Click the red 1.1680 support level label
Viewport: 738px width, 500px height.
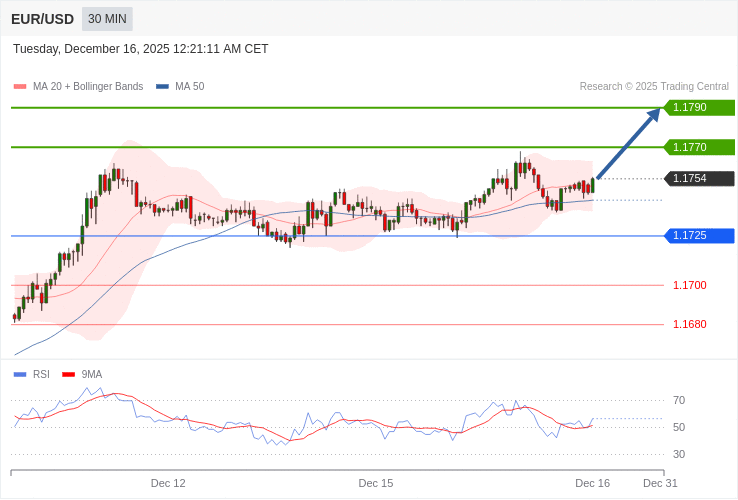click(689, 324)
